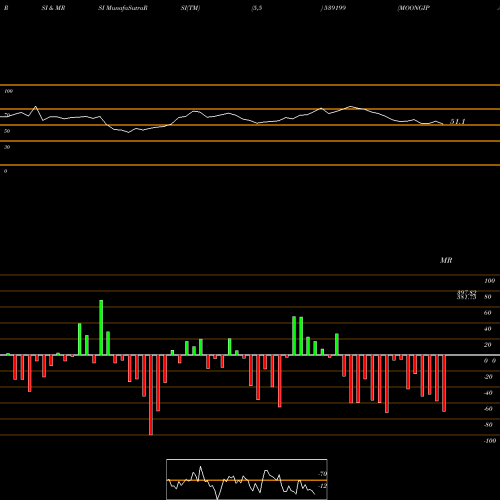
Task: Click the -70 label in the mini chart
Action: 323,474
